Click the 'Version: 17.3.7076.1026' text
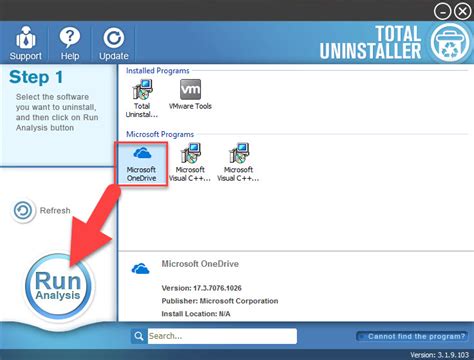 [x=201, y=288]
